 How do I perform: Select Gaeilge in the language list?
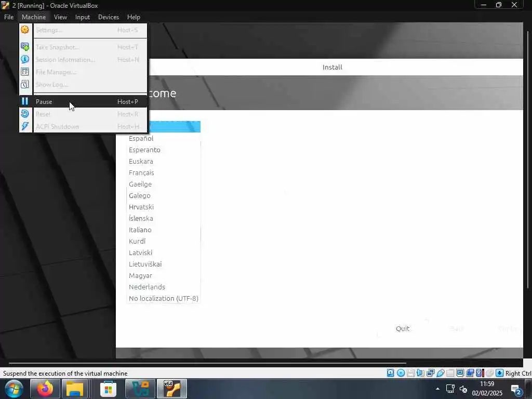point(164,184)
